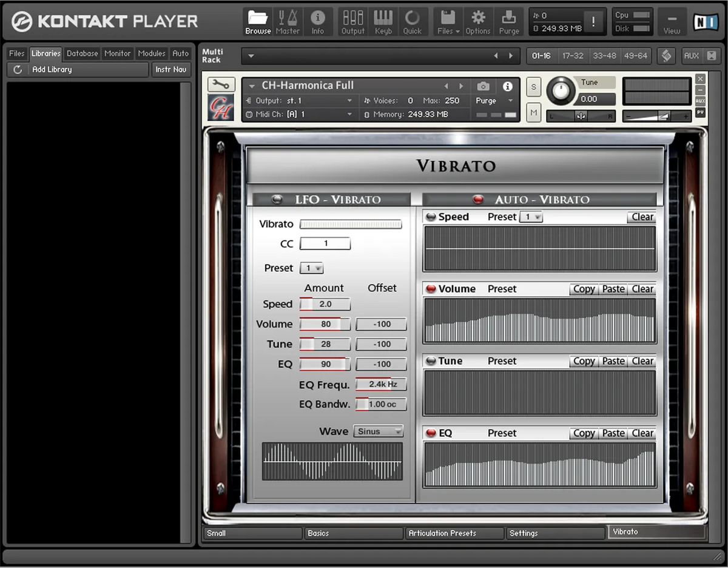The width and height of the screenshot is (728, 568).
Task: Click the Add Library button
Action: tap(78, 70)
